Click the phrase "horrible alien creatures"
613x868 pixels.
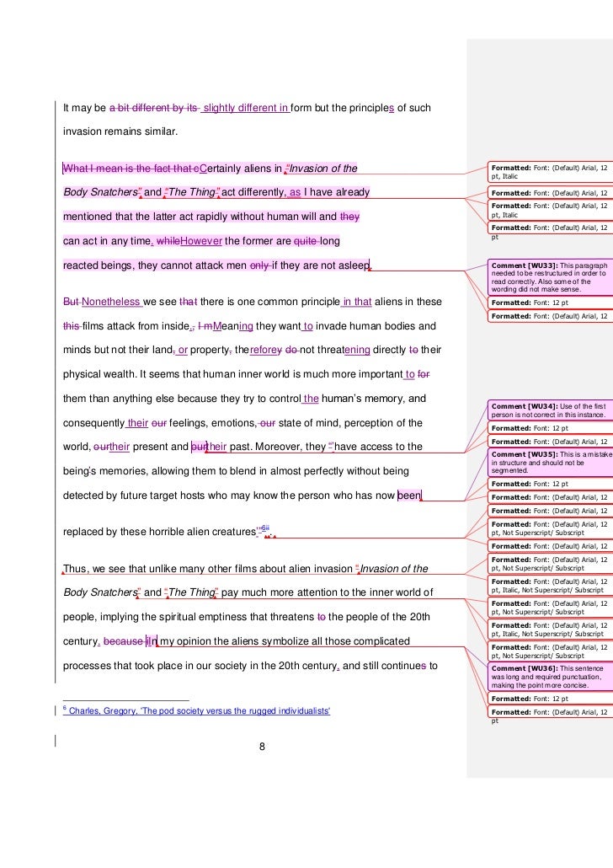click(x=202, y=532)
